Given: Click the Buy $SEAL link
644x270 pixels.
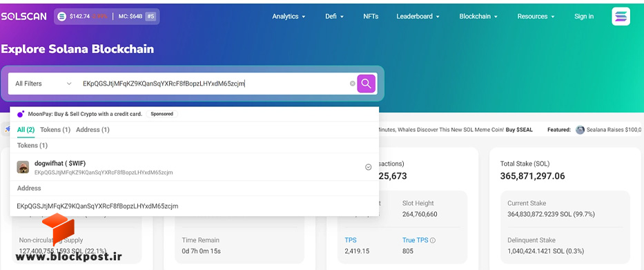Looking at the screenshot, I should (x=519, y=129).
